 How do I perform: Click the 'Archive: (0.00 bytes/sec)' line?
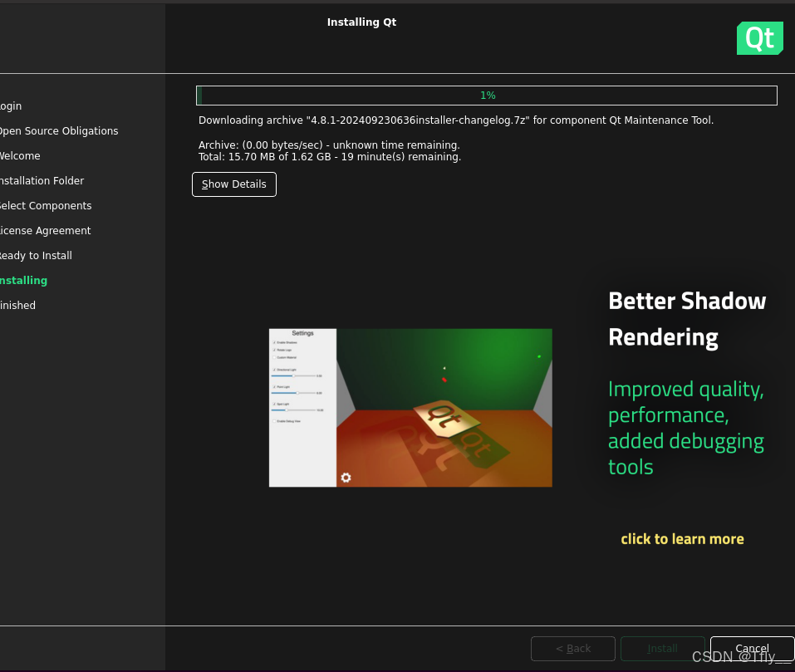coord(329,145)
